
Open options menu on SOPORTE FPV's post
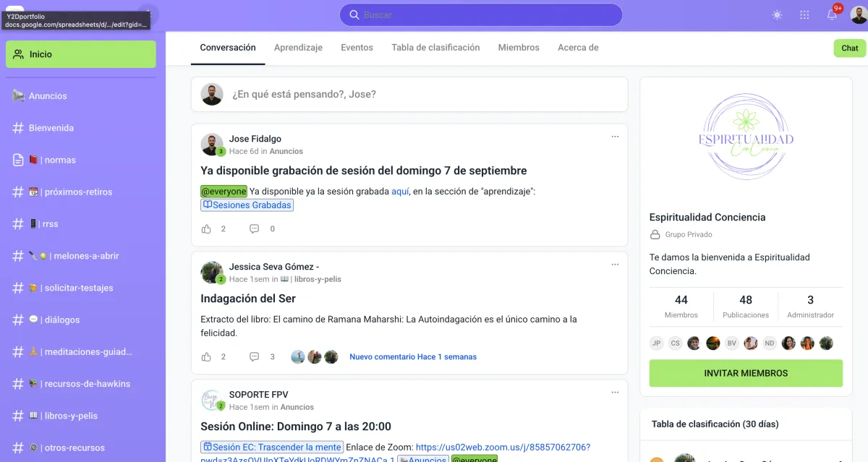[615, 393]
